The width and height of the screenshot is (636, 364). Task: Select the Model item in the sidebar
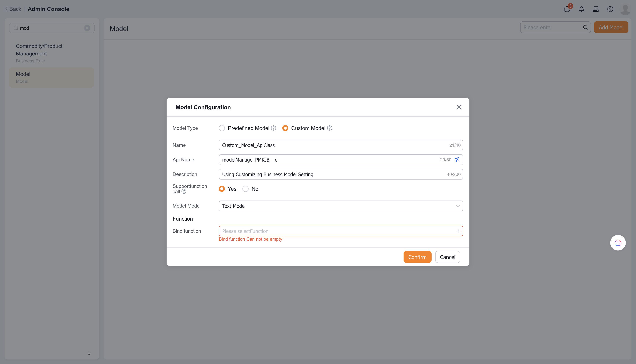(x=51, y=77)
